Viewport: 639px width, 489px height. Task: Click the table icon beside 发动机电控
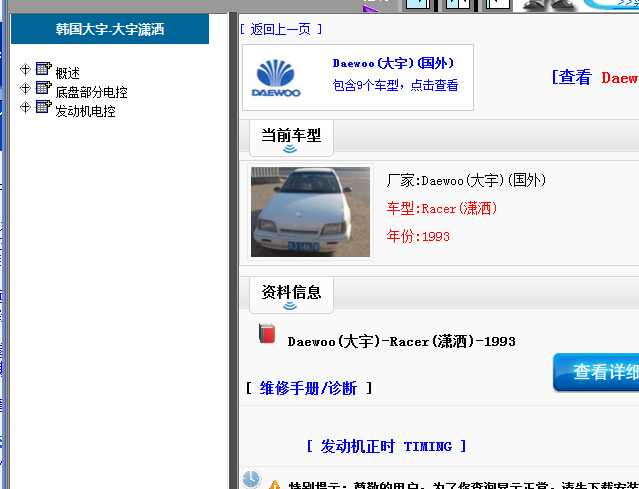(44, 106)
